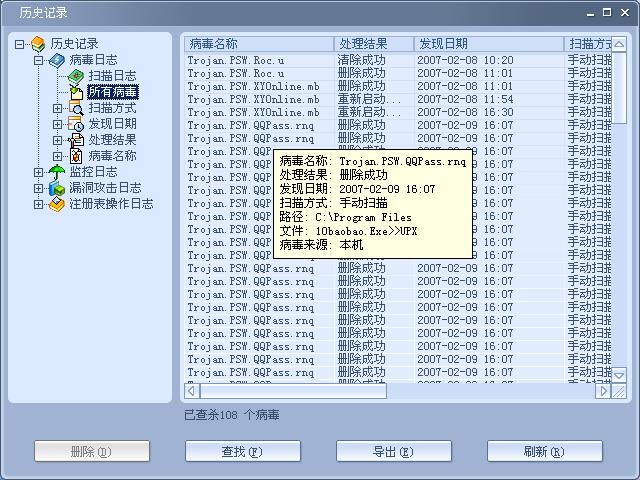Select the 所有病毒 tree item
Viewport: 640px width, 480px height.
point(113,92)
